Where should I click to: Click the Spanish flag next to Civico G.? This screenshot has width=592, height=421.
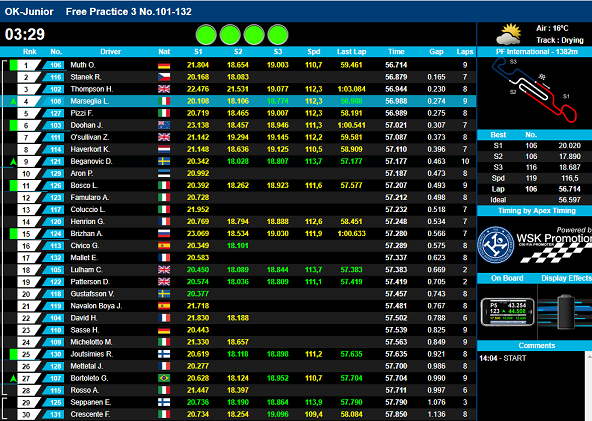(x=164, y=246)
